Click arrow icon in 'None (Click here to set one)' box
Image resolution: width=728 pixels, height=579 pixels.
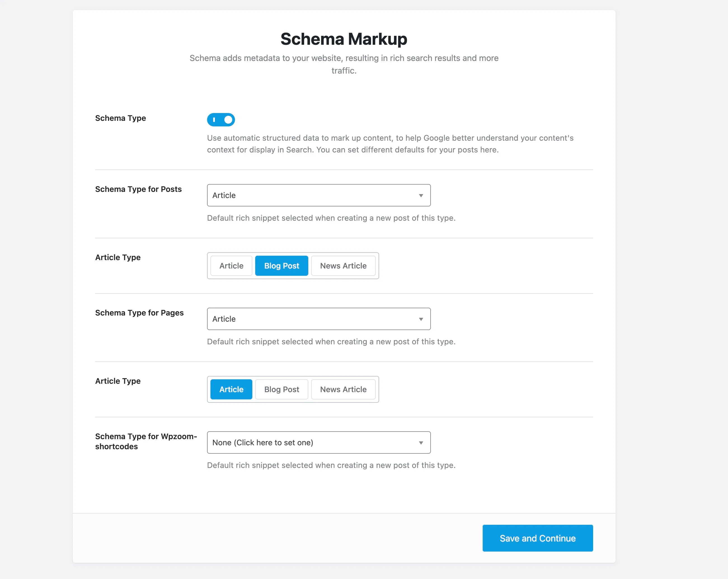point(421,443)
